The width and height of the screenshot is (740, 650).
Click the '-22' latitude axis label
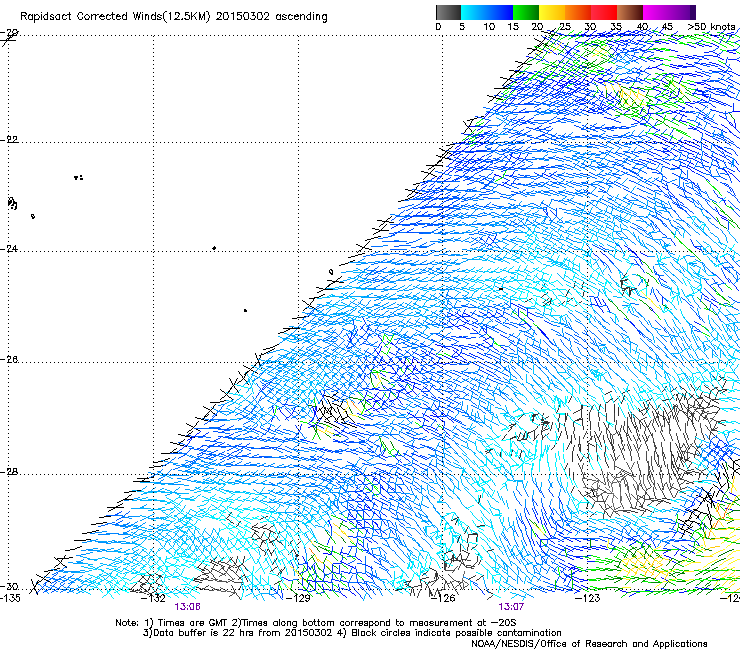click(x=9, y=140)
